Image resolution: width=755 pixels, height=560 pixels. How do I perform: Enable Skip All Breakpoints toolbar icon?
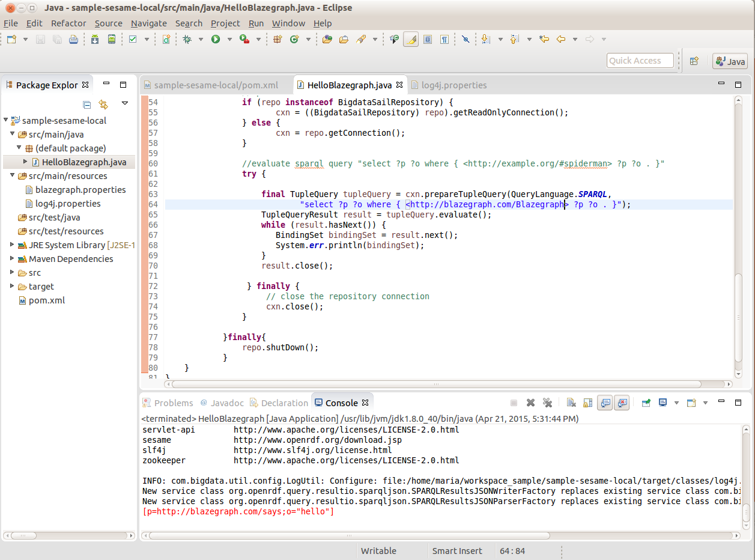[465, 38]
